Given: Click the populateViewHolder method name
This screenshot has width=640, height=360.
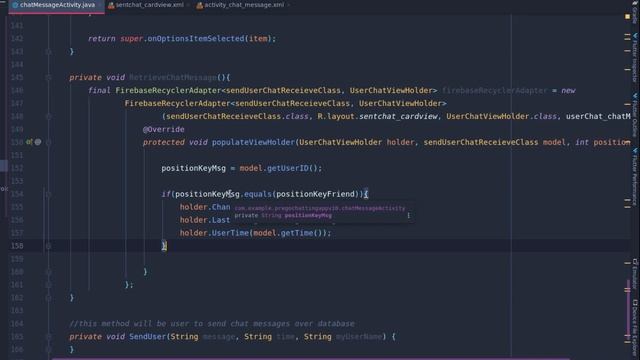Looking at the screenshot, I should (x=253, y=142).
